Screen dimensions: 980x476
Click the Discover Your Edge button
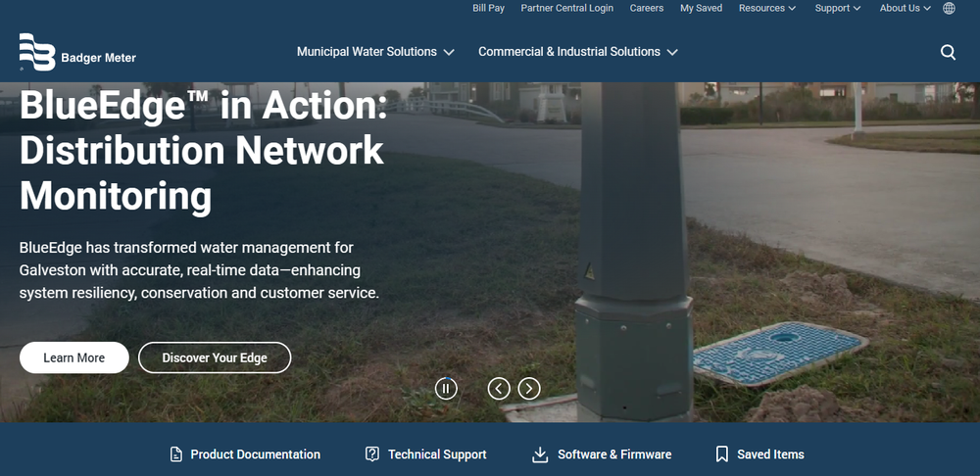pos(215,357)
